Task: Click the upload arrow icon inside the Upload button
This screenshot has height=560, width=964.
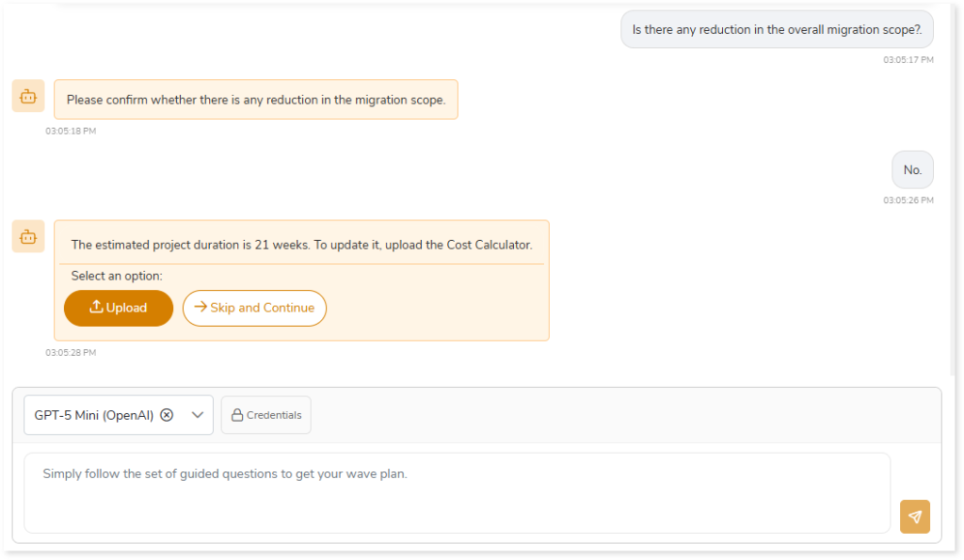Action: tap(96, 308)
